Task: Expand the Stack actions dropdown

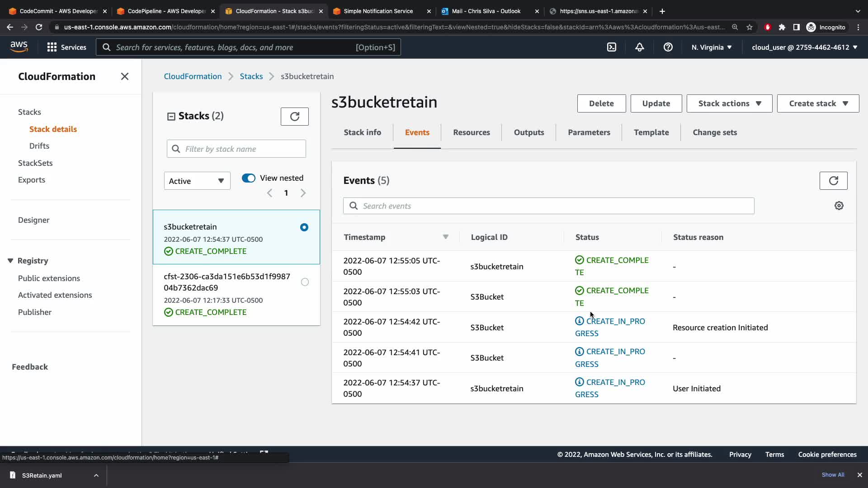Action: pyautogui.click(x=729, y=103)
